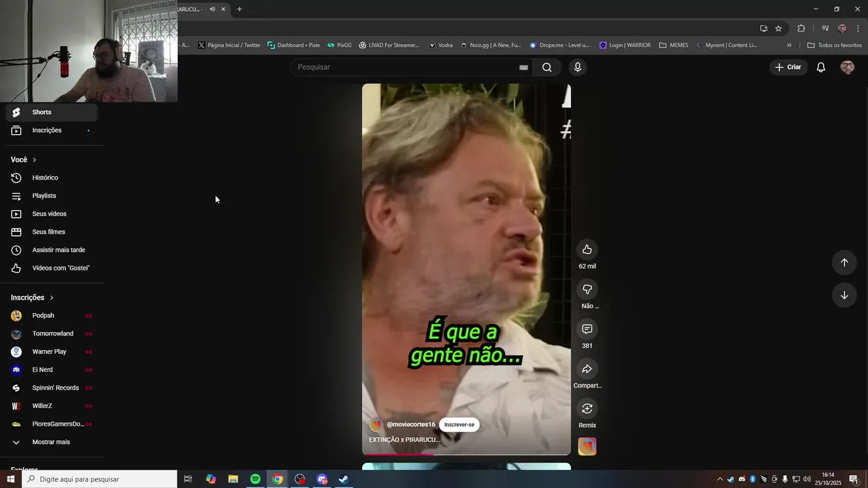Open the MEMES bookmarks folder
Image resolution: width=868 pixels, height=488 pixels.
click(x=673, y=45)
